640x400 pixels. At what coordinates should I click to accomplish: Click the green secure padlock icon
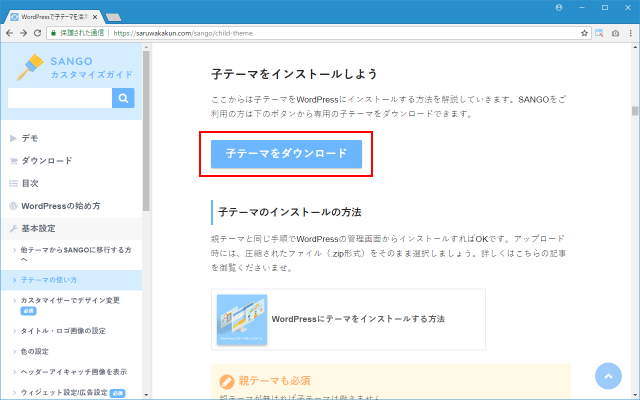tap(53, 33)
